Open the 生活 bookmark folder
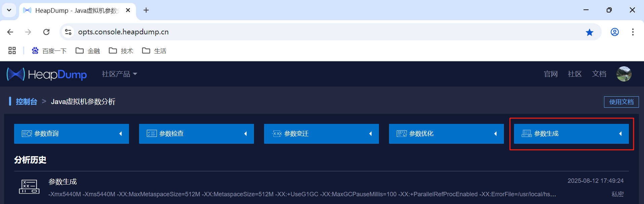This screenshot has height=204, width=644. [x=155, y=51]
